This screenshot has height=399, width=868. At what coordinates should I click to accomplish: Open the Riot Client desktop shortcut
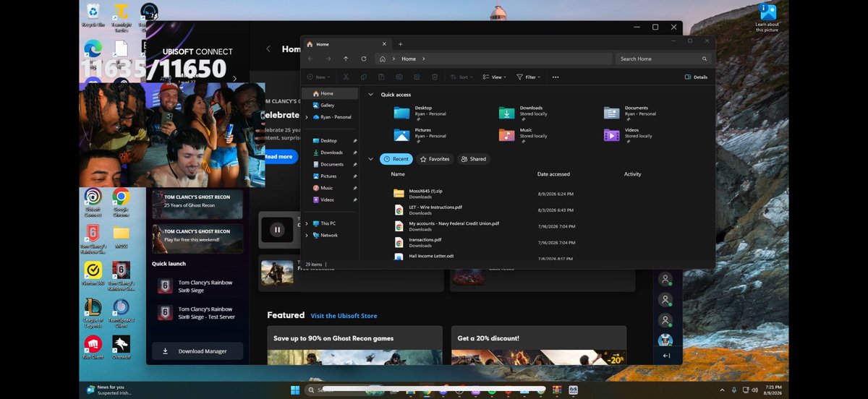tap(93, 346)
